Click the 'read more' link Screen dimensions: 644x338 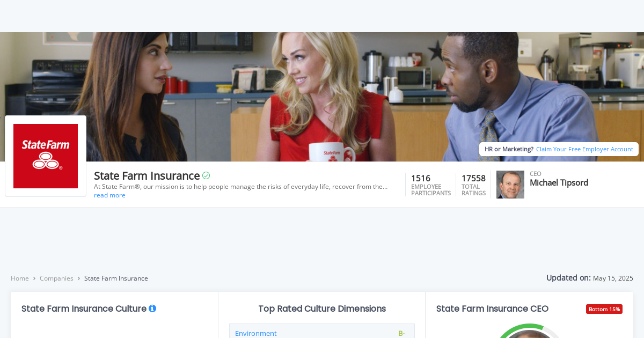109,195
